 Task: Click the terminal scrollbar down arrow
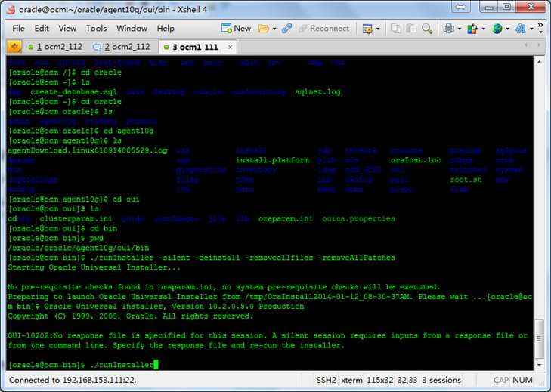(539, 365)
